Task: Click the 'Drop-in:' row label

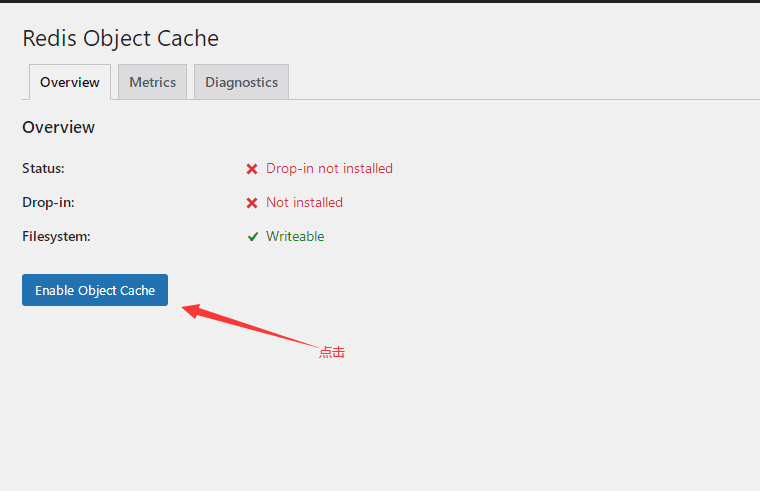Action: click(48, 202)
